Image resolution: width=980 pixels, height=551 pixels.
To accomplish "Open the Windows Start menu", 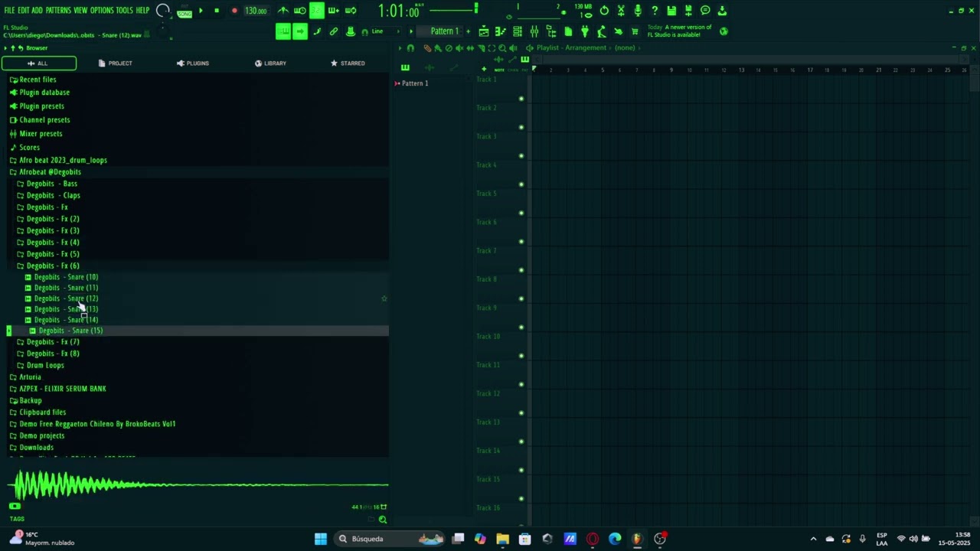I will click(321, 539).
